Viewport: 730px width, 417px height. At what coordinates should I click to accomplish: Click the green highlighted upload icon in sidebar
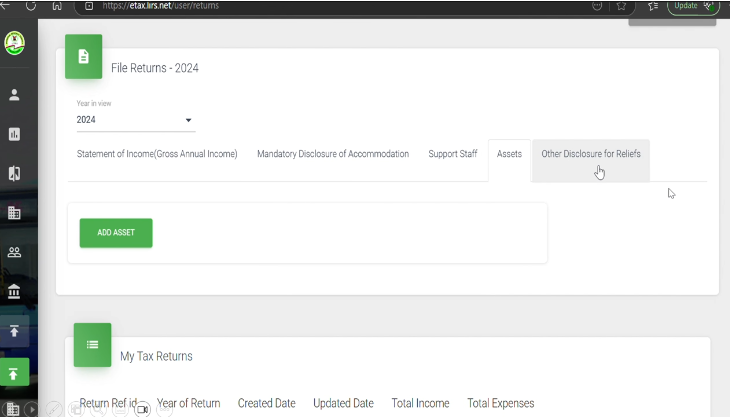coord(14,373)
